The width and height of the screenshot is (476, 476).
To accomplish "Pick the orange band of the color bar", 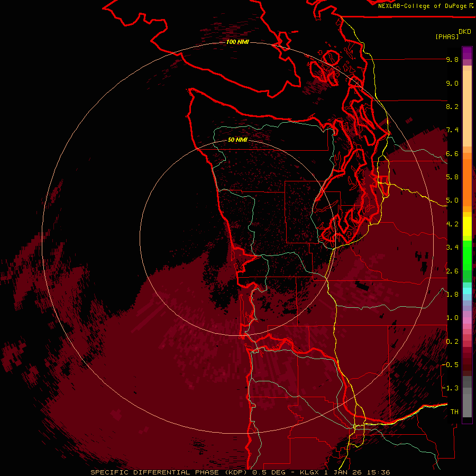I will pyautogui.click(x=467, y=182).
